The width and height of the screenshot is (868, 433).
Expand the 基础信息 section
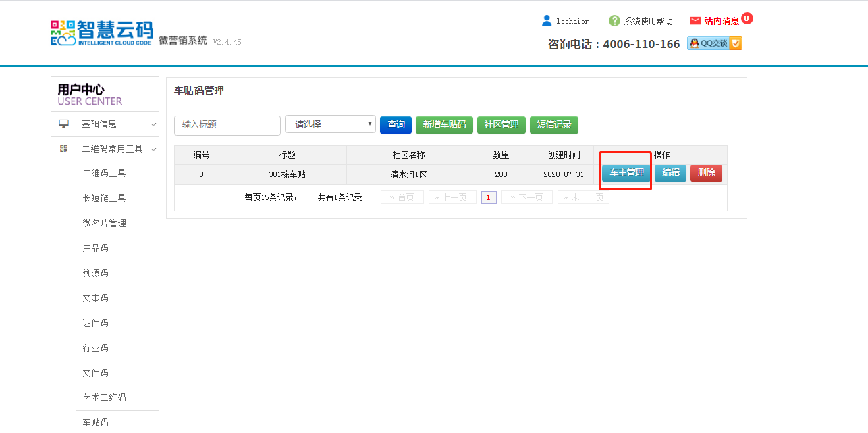[x=117, y=124]
